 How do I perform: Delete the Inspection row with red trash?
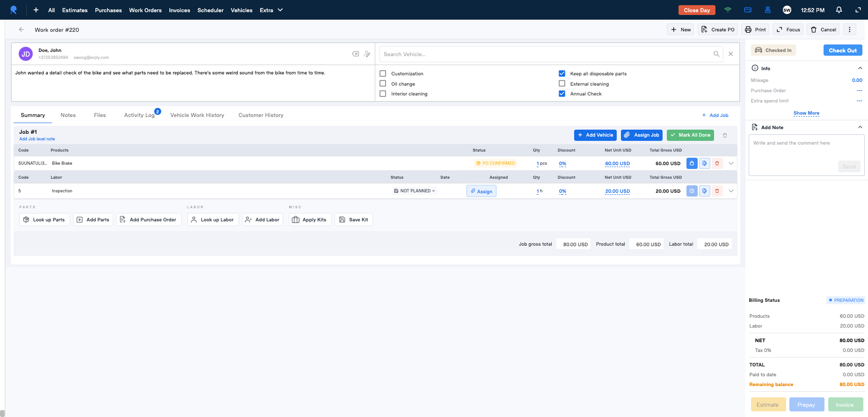(x=717, y=191)
